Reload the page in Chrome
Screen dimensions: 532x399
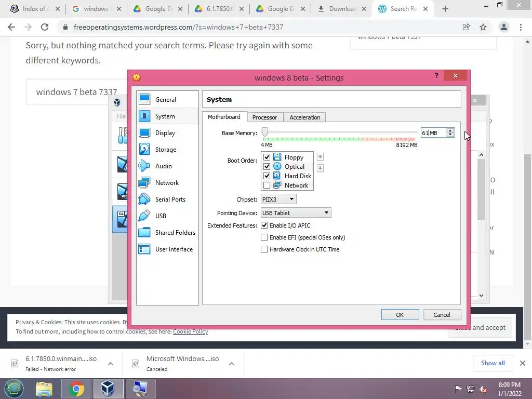45,27
